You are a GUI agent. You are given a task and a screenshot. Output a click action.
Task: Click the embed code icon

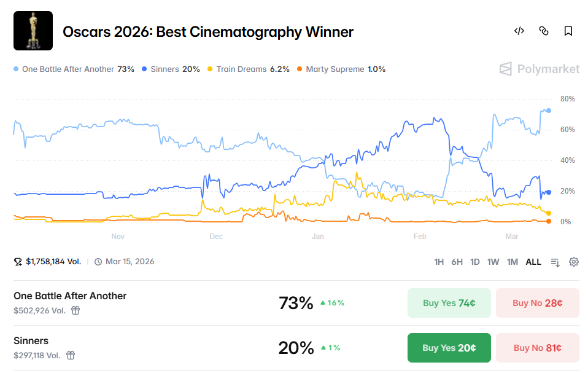click(519, 31)
